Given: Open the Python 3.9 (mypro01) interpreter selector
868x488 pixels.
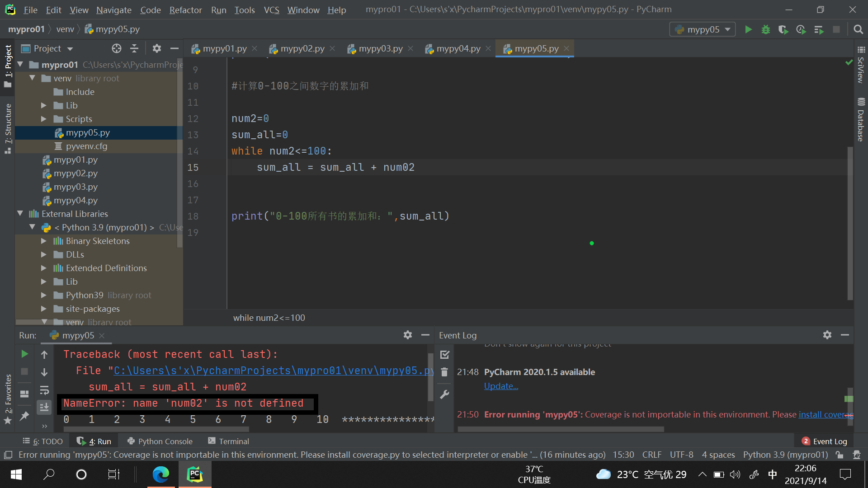Looking at the screenshot, I should [785, 455].
